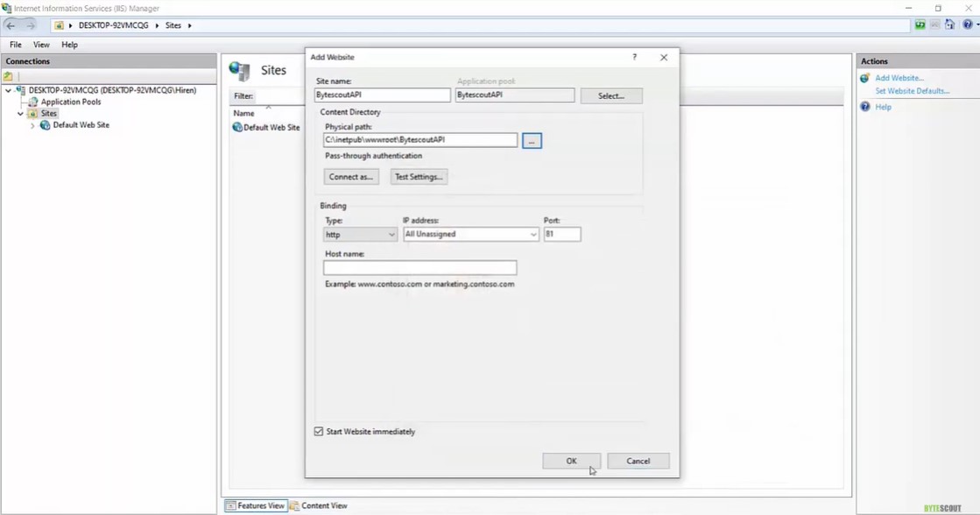Click the Name column header

coord(243,114)
